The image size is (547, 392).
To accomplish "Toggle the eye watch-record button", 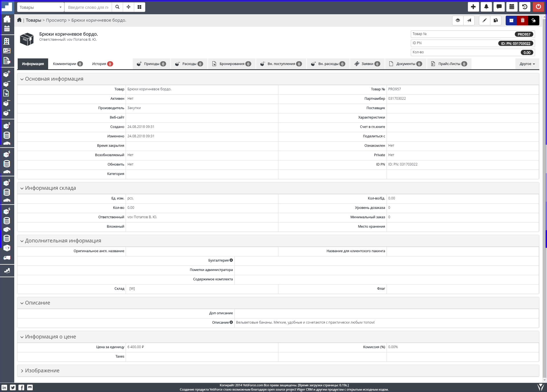I will coord(458,20).
